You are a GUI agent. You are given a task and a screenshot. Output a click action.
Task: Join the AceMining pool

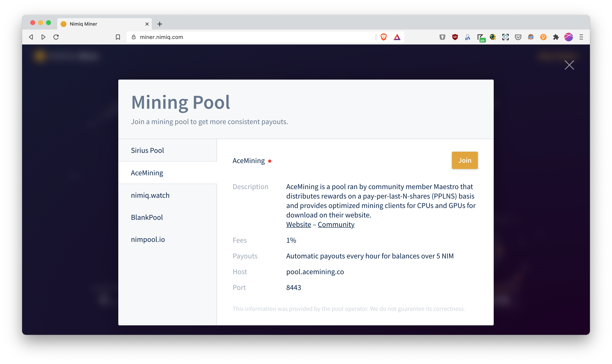pyautogui.click(x=465, y=160)
